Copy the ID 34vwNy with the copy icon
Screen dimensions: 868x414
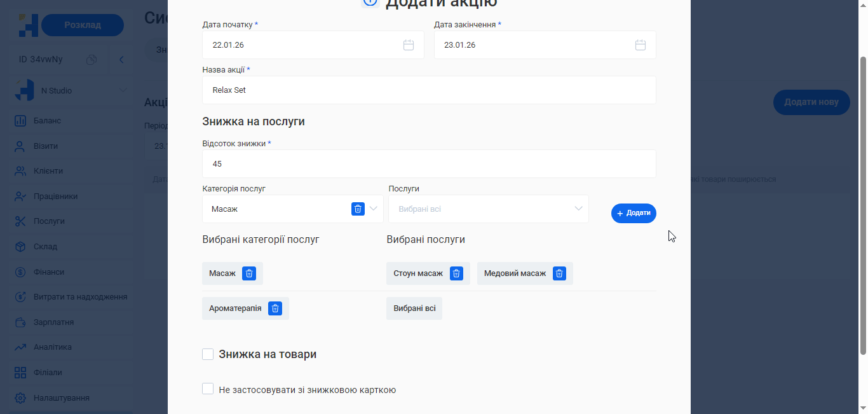pyautogui.click(x=91, y=59)
